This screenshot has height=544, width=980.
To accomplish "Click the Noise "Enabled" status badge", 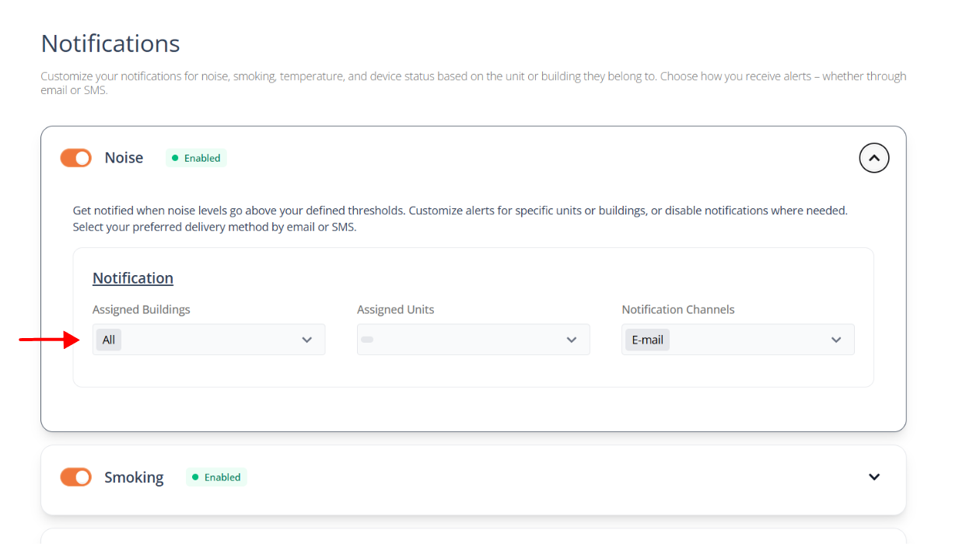I will 196,158.
